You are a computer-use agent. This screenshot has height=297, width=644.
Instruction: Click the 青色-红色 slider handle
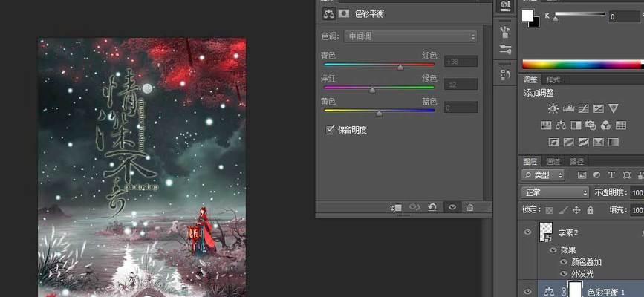click(x=400, y=67)
